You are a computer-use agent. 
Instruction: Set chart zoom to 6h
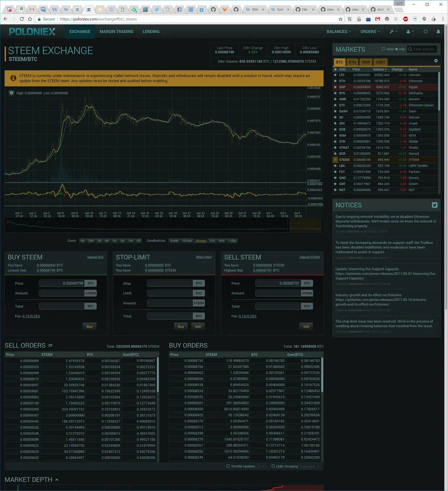pos(82,241)
